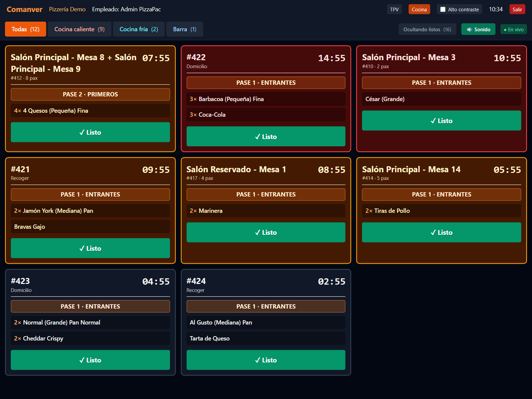Log out with Salir button
Image resolution: width=532 pixels, height=399 pixels.
coord(517,9)
